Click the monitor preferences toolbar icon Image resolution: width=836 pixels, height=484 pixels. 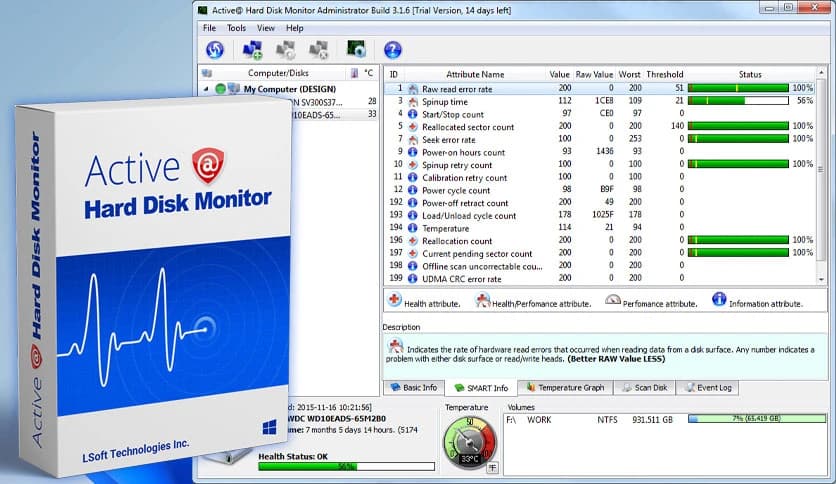pos(356,49)
